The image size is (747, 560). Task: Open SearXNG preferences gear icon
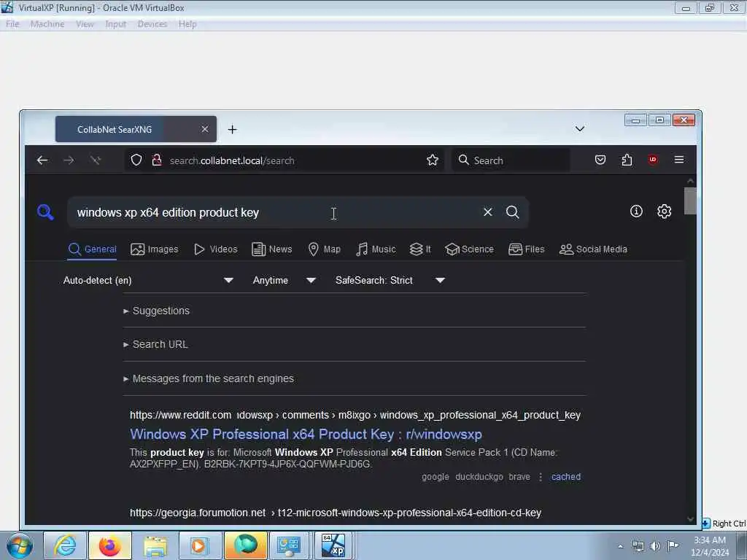point(664,211)
